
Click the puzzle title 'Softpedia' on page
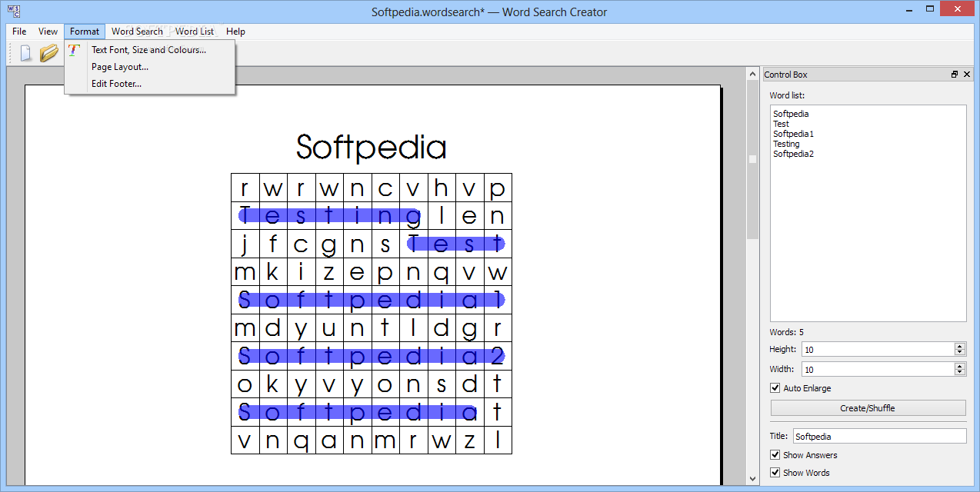pos(372,147)
